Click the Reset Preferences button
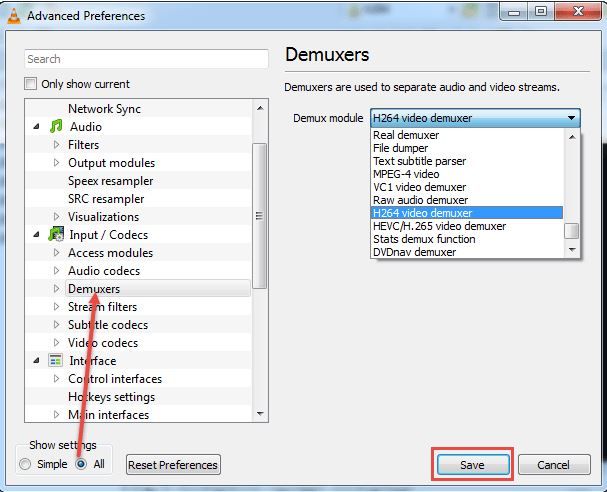The height and width of the screenshot is (492, 607). (173, 465)
